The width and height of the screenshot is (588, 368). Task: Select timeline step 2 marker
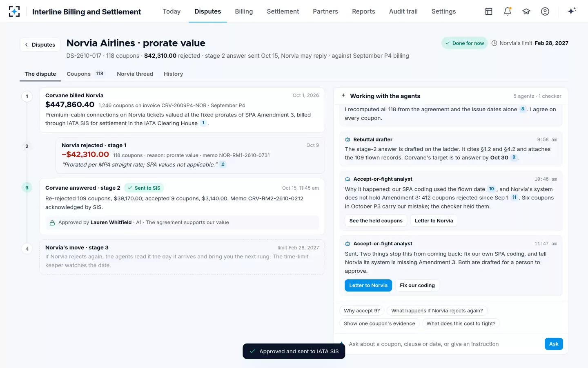coord(27,146)
